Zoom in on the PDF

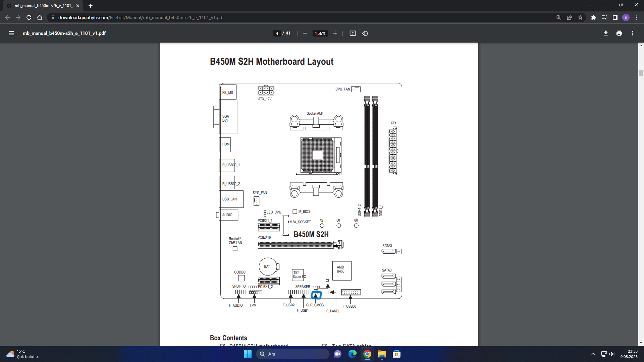pyautogui.click(x=335, y=33)
